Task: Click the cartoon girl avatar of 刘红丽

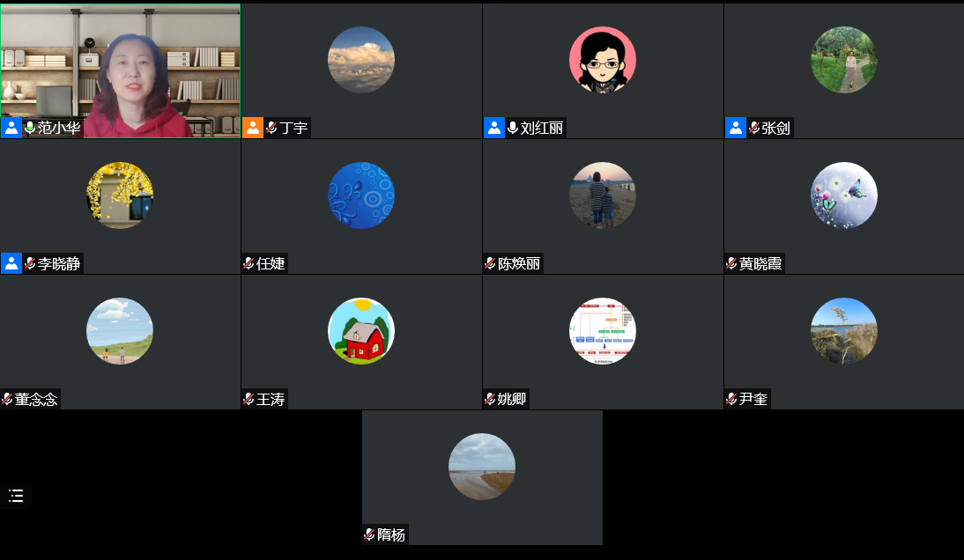Action: coord(603,60)
